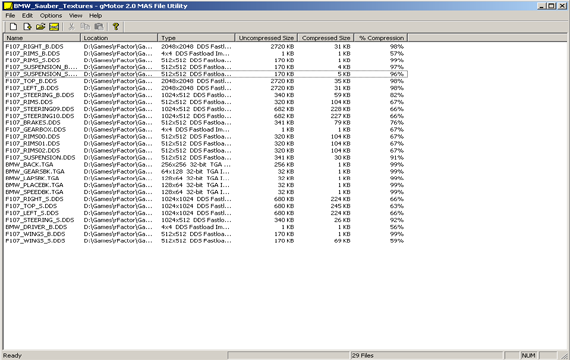Select the BMW_SPEEDBK.TGA file
Screen dimensions: 570x360
point(35,192)
